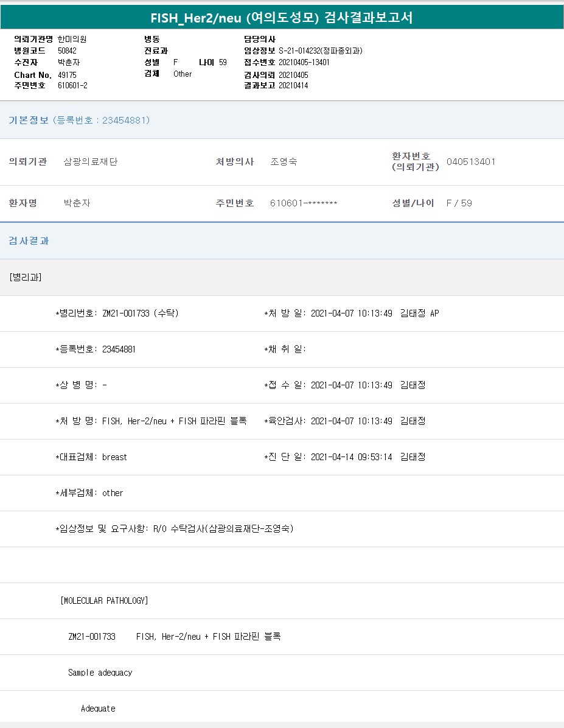Select prescription date line with '김태정 AP'
564x728 pixels.
(352, 313)
